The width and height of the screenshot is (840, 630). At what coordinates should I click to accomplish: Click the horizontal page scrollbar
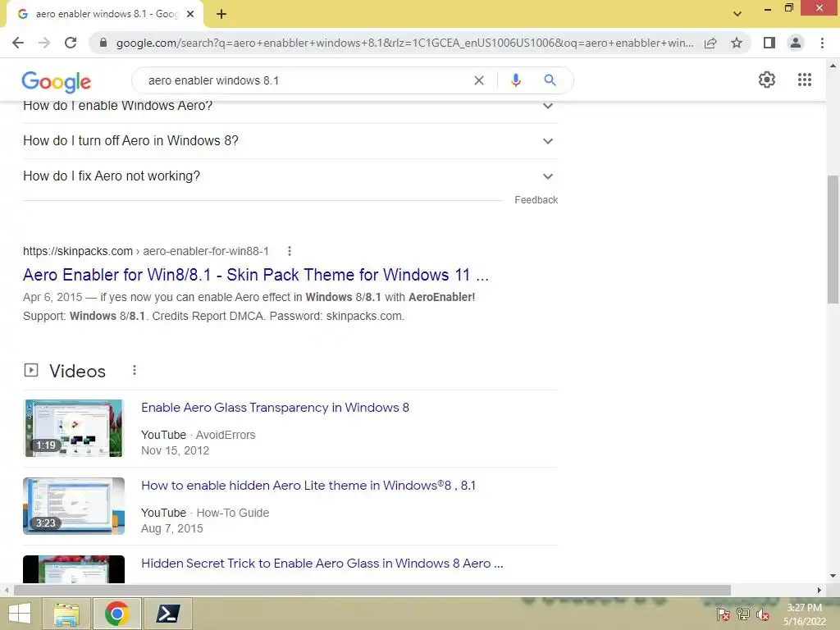pyautogui.click(x=372, y=591)
